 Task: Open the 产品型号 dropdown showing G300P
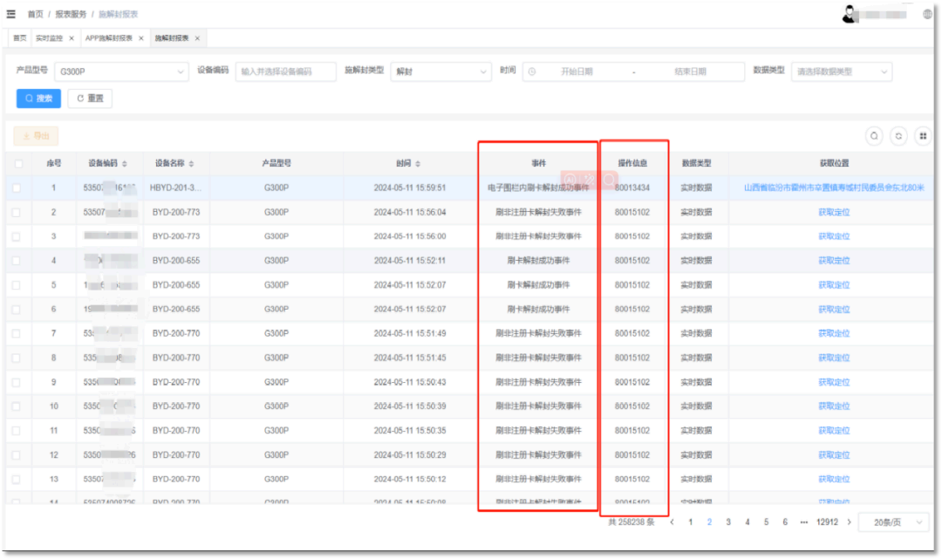pyautogui.click(x=121, y=72)
